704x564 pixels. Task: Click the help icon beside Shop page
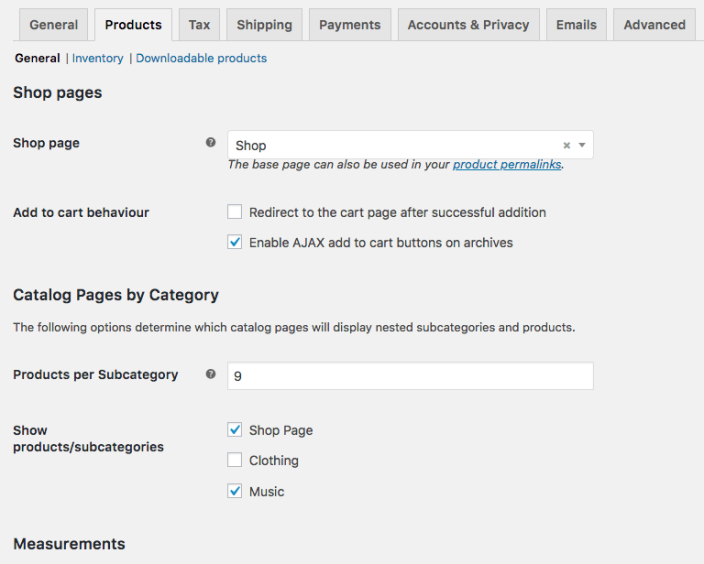pyautogui.click(x=210, y=143)
